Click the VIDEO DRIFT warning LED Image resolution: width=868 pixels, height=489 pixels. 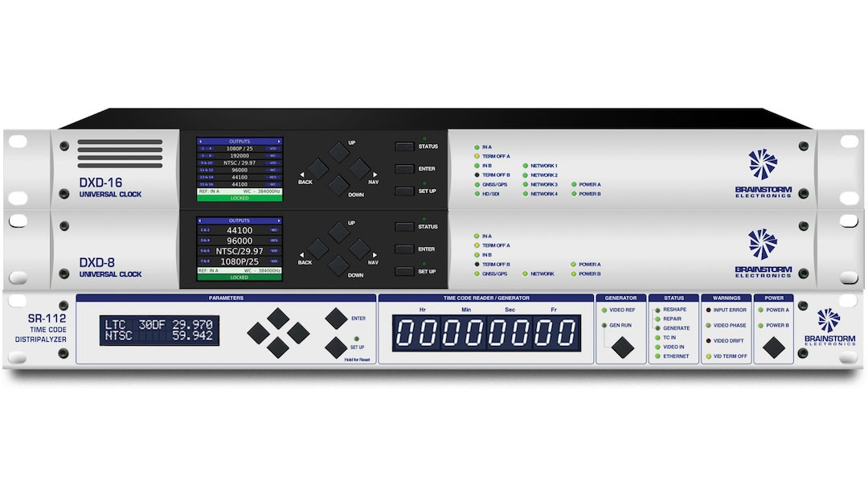[708, 341]
